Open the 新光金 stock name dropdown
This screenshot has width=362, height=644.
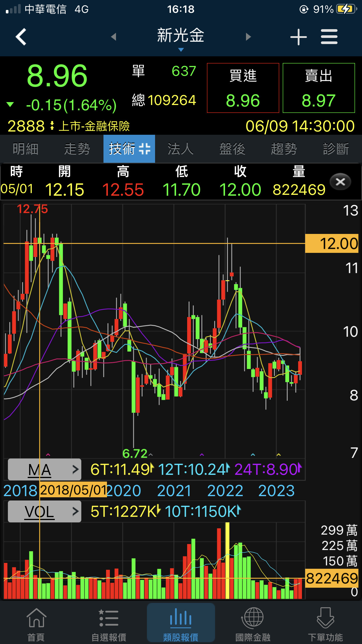click(x=181, y=38)
